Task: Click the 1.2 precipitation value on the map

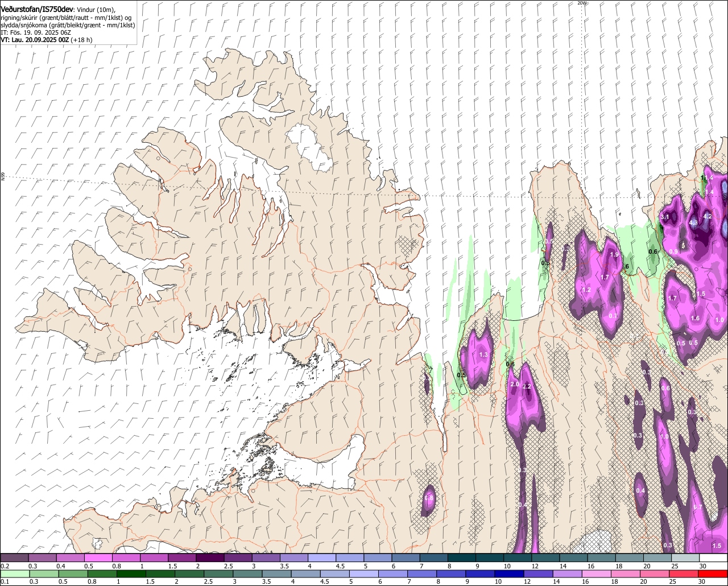Action: (x=586, y=290)
